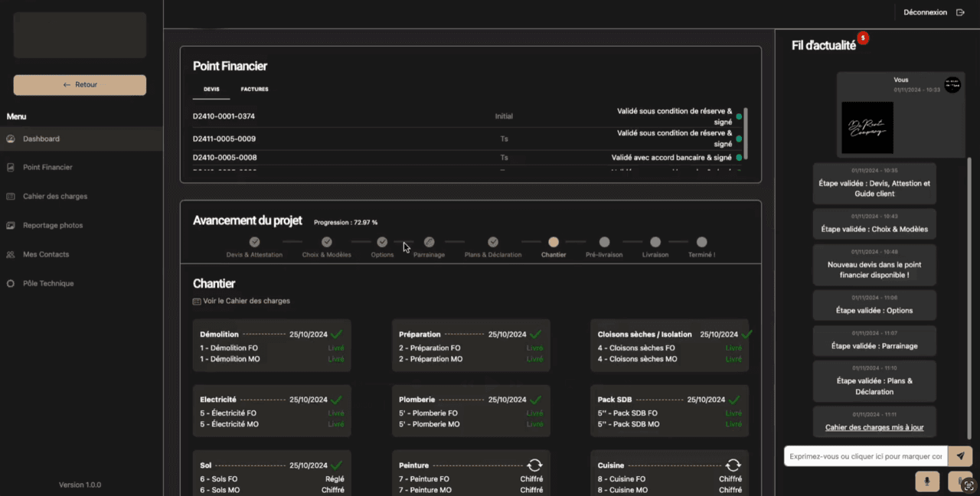This screenshot has height=496, width=980.
Task: Select the Devis & Attestation step circle
Action: (x=254, y=242)
